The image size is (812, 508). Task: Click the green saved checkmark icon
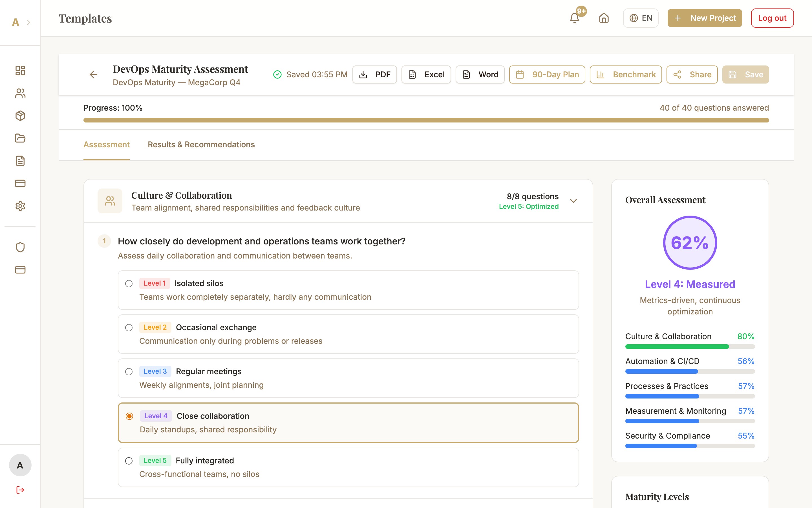(277, 75)
